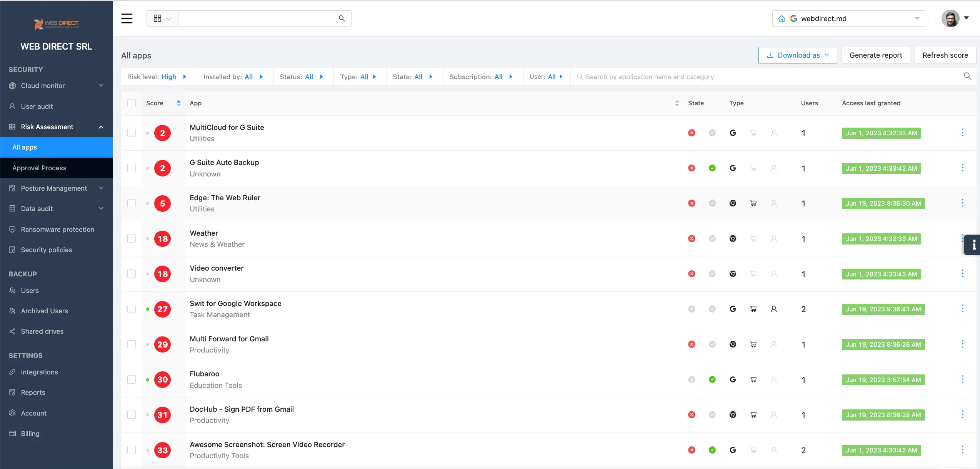Click the Generate report button
This screenshot has height=469, width=980.
point(875,55)
